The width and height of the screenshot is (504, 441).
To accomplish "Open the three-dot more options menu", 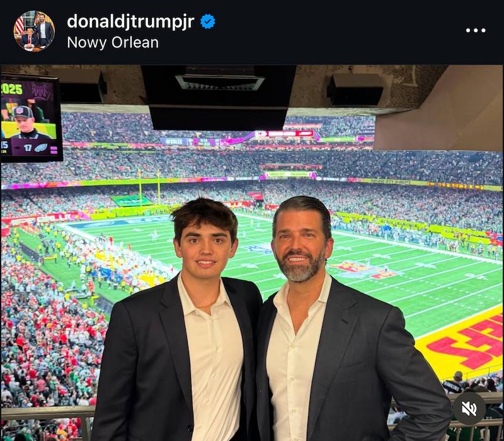I will tap(476, 30).
